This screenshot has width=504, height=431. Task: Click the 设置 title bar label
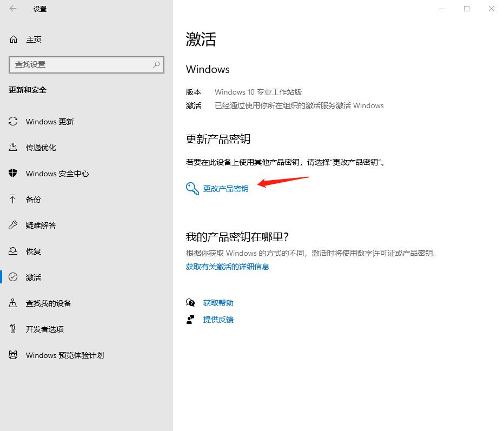[x=39, y=9]
